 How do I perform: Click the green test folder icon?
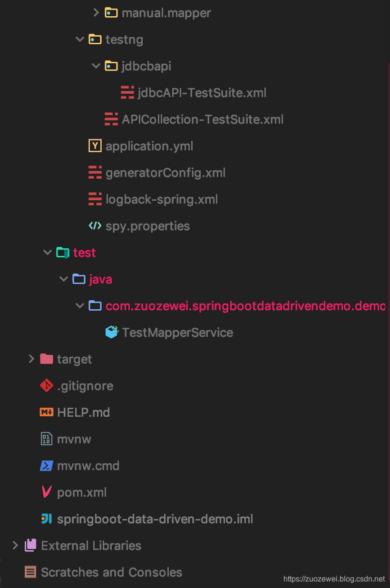62,253
